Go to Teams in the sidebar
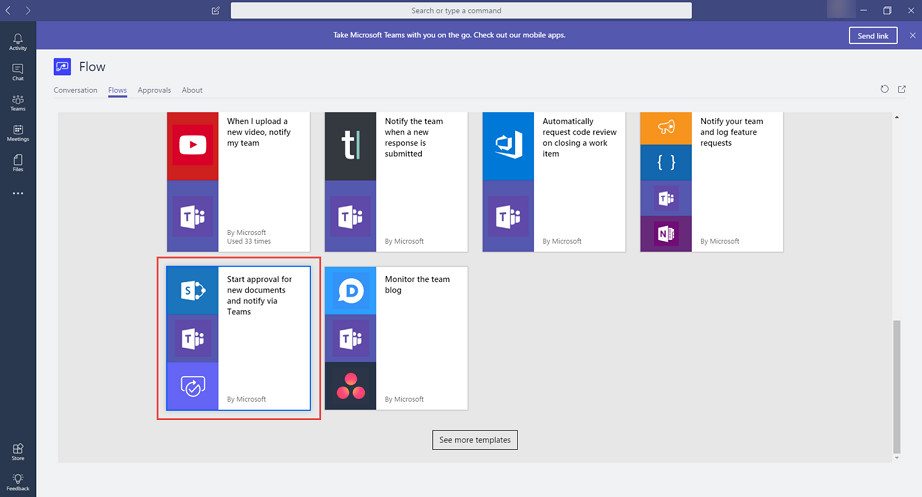Image resolution: width=922 pixels, height=497 pixels. click(18, 102)
